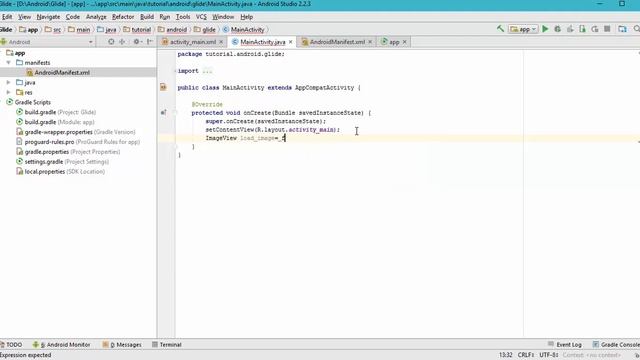Close the app editor tab
The height and width of the screenshot is (360, 640).
click(404, 42)
